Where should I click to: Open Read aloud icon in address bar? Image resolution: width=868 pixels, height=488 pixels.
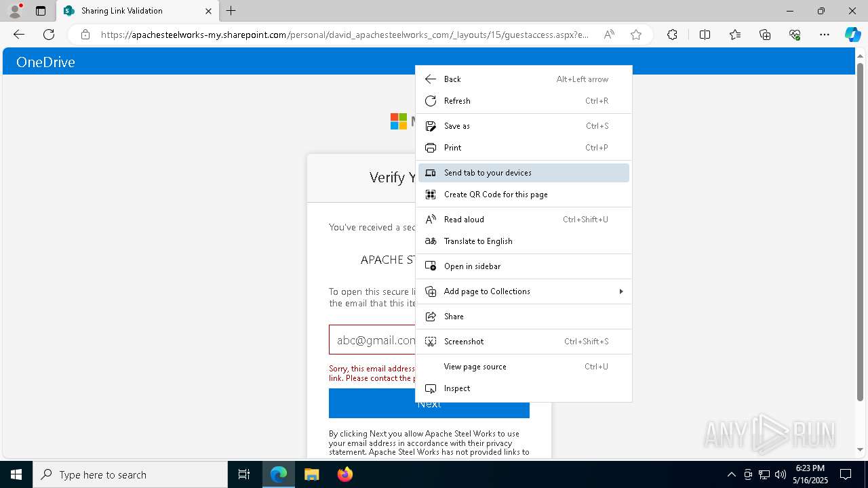point(609,35)
